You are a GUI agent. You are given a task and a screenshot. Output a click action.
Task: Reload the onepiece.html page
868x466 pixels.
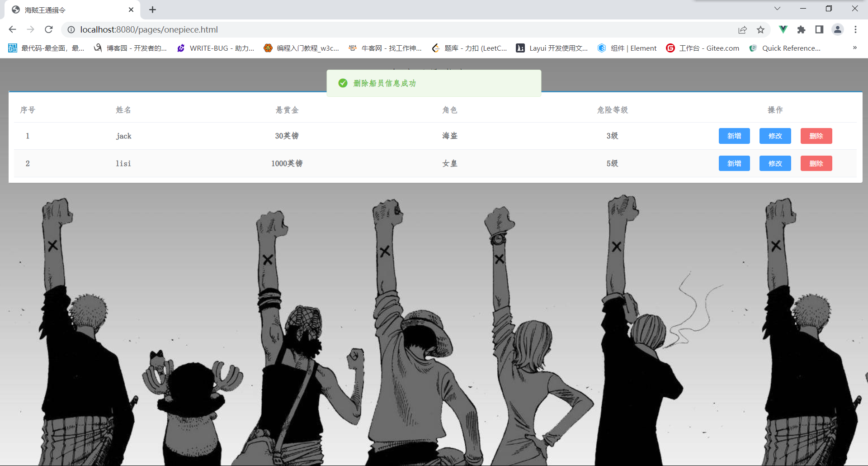(x=49, y=29)
